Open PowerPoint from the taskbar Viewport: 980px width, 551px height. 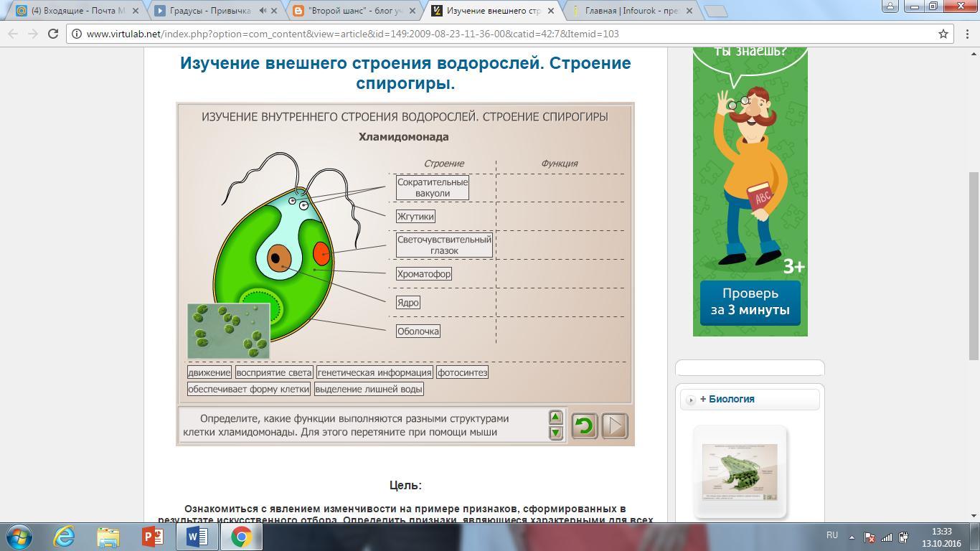click(x=152, y=536)
